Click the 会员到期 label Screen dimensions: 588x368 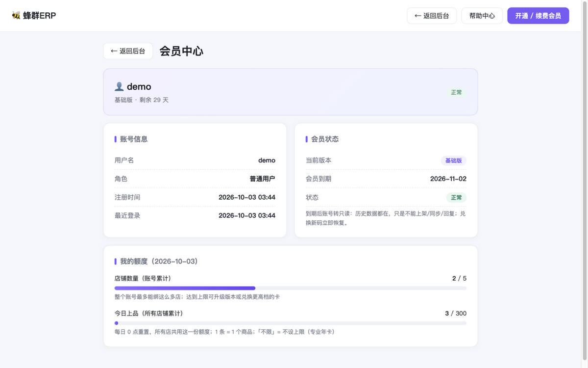point(318,179)
